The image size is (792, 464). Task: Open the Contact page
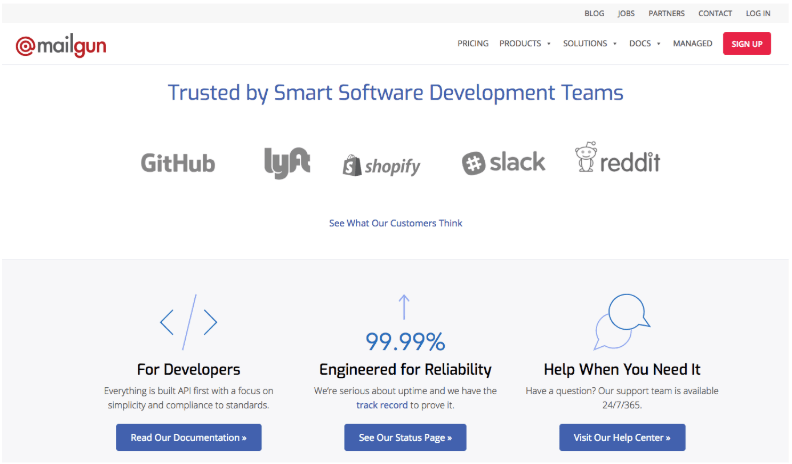(715, 13)
